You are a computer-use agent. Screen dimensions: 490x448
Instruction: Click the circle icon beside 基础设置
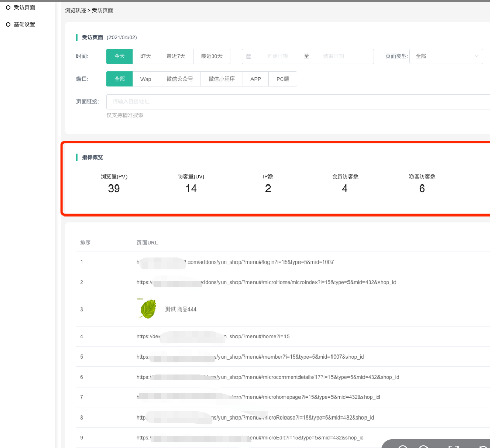[8, 24]
